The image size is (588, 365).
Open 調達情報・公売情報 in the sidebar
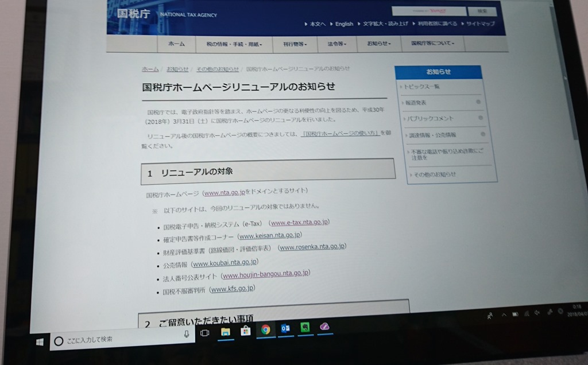pyautogui.click(x=432, y=135)
